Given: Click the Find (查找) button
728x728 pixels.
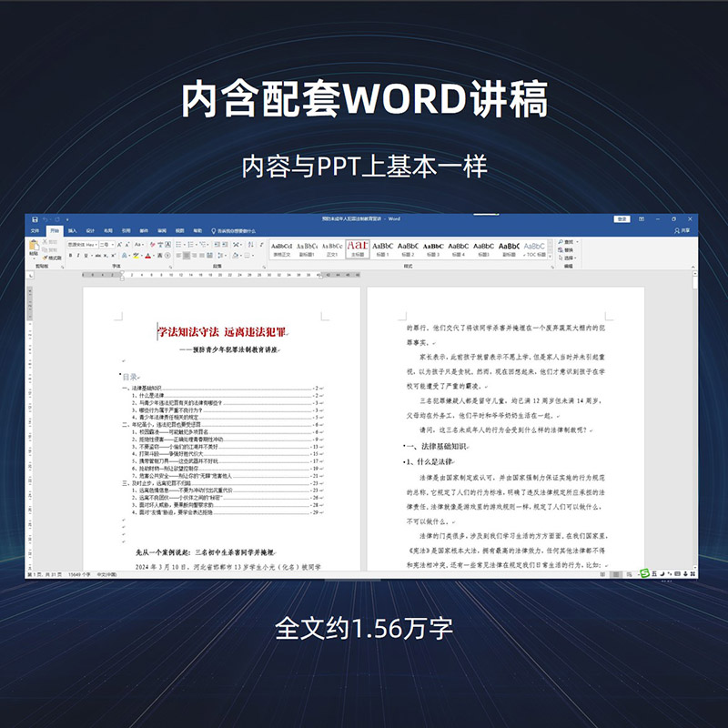Looking at the screenshot, I should 566,242.
